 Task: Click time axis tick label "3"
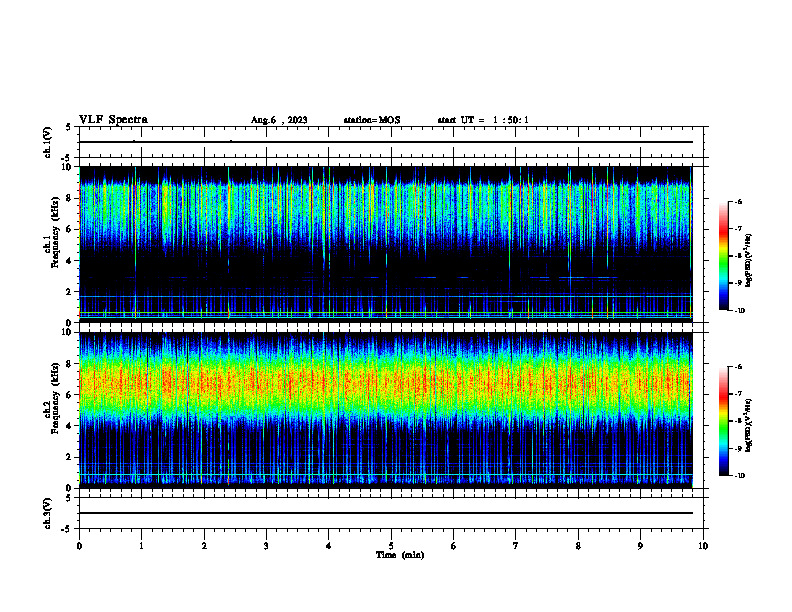pyautogui.click(x=266, y=546)
